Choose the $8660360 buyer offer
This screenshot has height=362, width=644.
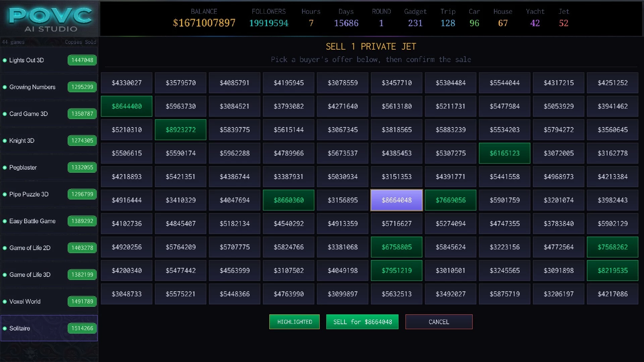[x=288, y=200]
